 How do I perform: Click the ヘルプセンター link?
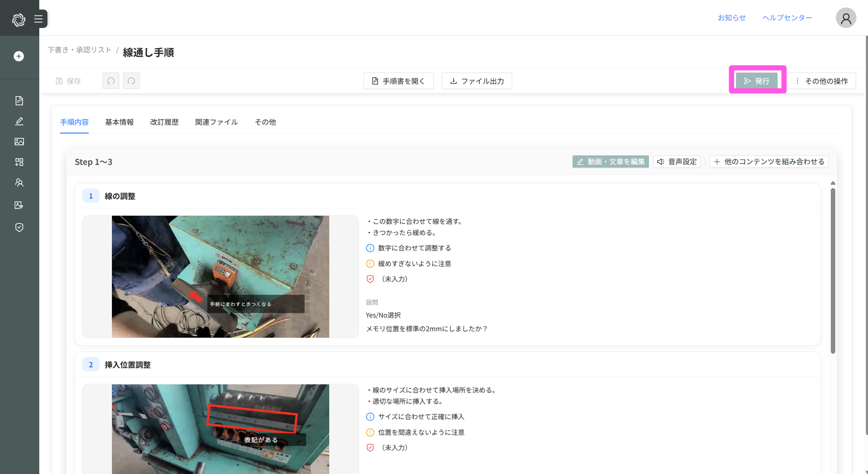click(x=787, y=18)
